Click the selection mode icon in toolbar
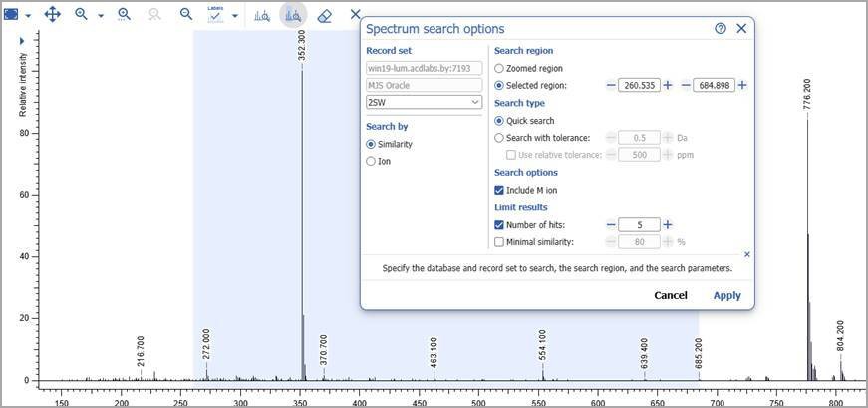Viewport: 868px width, 408px height. pos(11,14)
